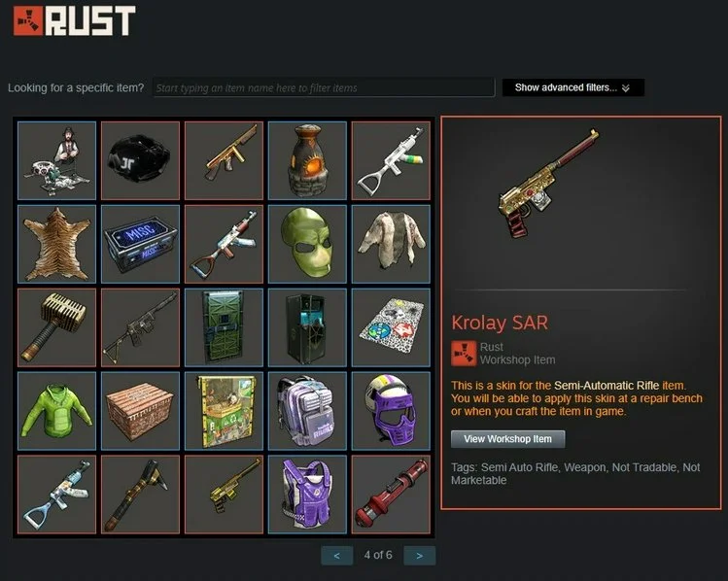This screenshot has height=581, width=728.
Task: Click the View Workshop Item button
Action: [x=508, y=439]
